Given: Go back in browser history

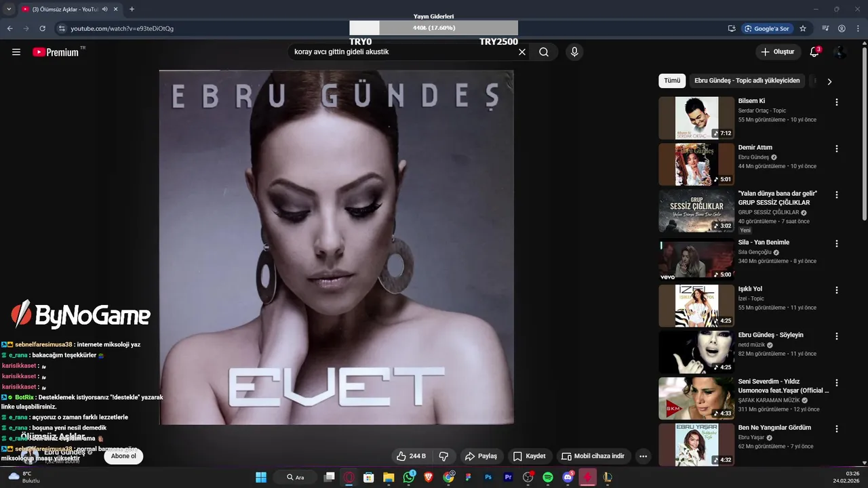Looking at the screenshot, I should click(x=9, y=28).
